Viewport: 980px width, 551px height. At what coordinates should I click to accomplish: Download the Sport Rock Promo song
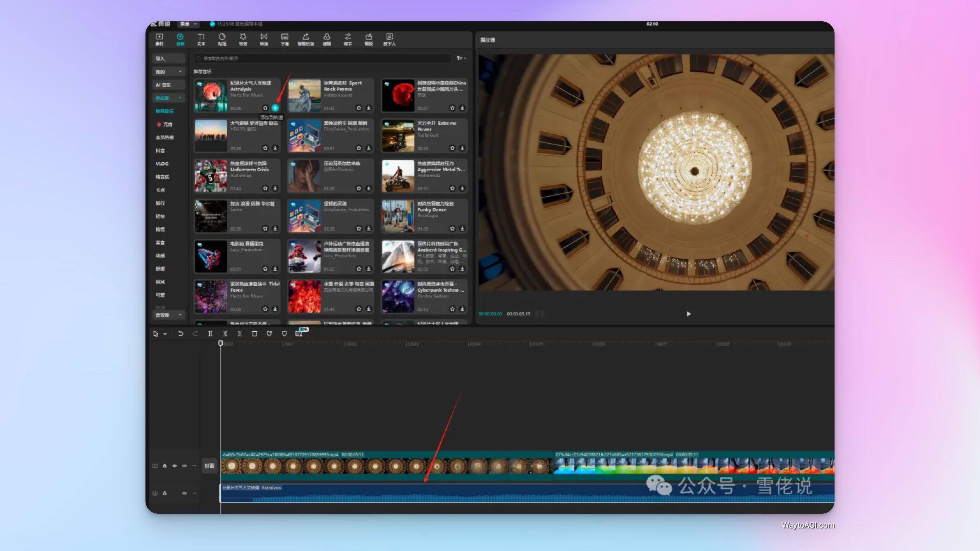369,108
